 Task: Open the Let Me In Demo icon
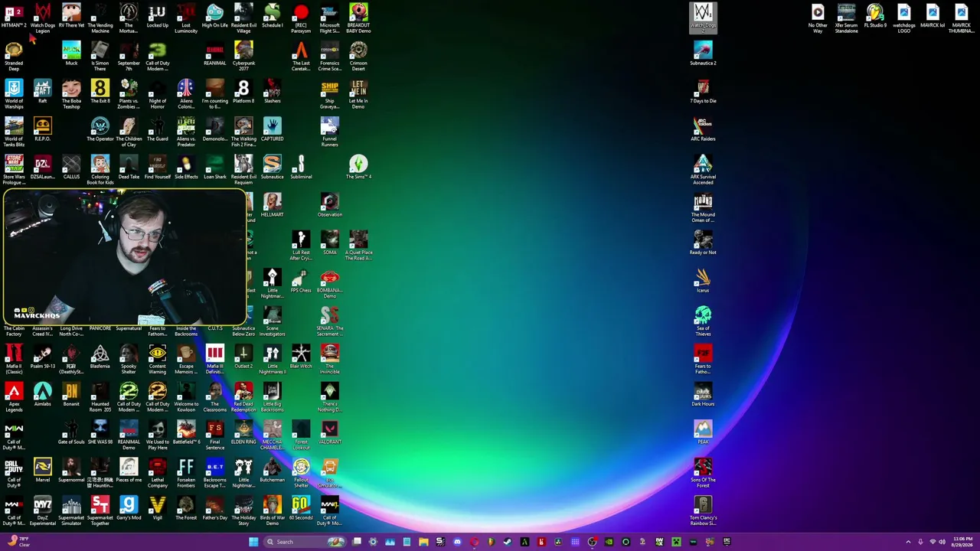358,93
